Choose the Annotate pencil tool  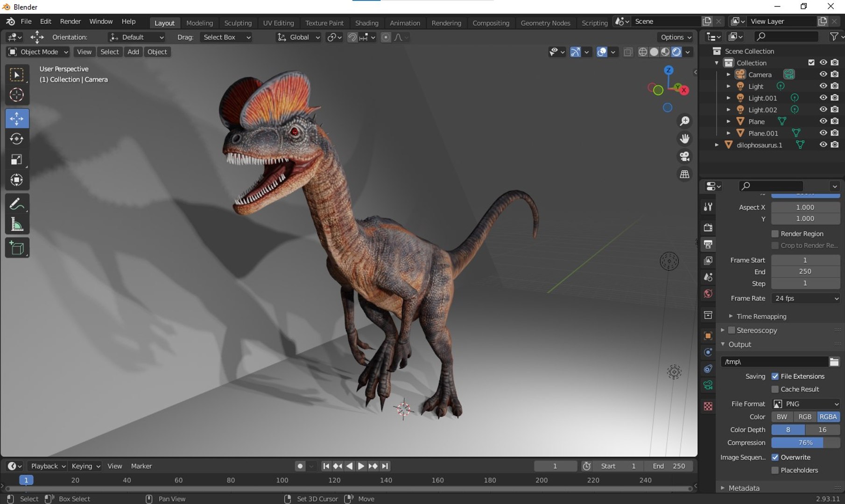point(17,204)
